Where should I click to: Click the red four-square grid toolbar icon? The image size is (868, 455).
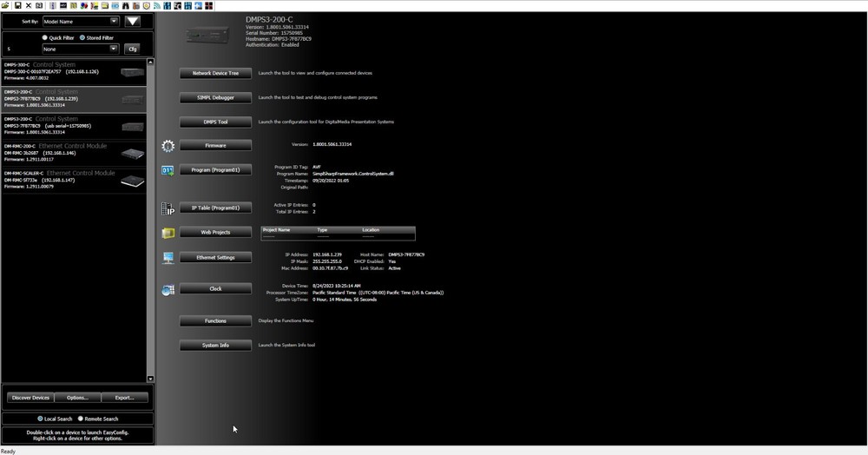pos(208,5)
